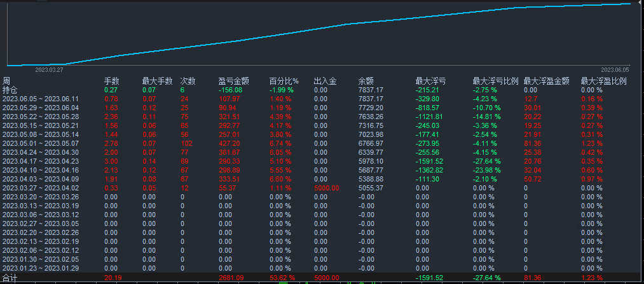The height and width of the screenshot is (284, 644).
Task: Click total lots 20.19
Action: (x=113, y=278)
